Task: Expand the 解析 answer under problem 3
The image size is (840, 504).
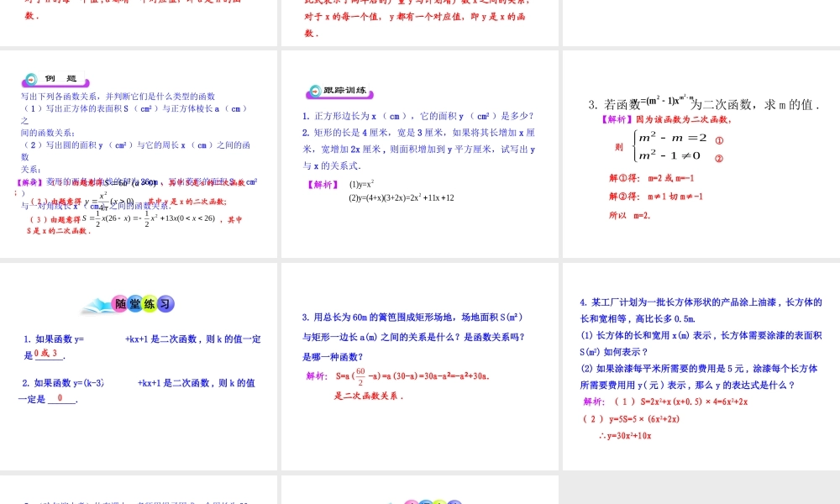Action: click(317, 375)
